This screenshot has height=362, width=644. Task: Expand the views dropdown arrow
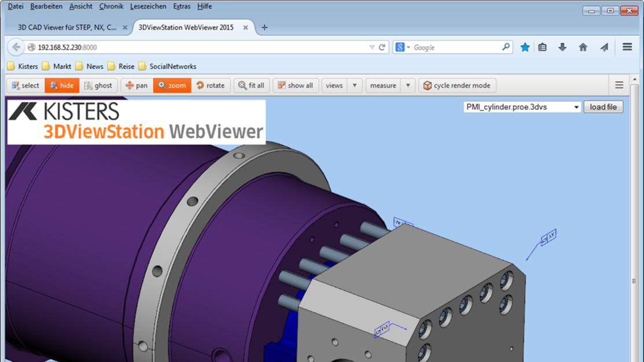[355, 86]
